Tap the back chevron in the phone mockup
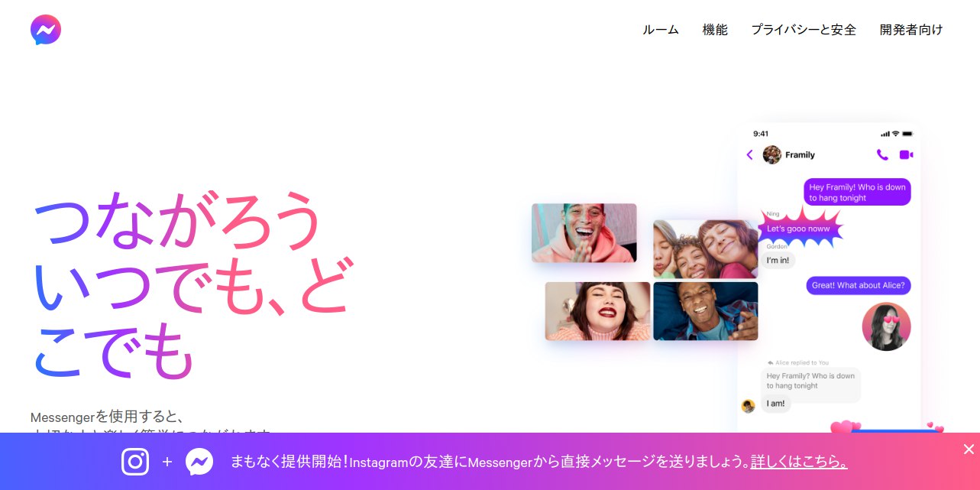980x490 pixels. (x=749, y=154)
